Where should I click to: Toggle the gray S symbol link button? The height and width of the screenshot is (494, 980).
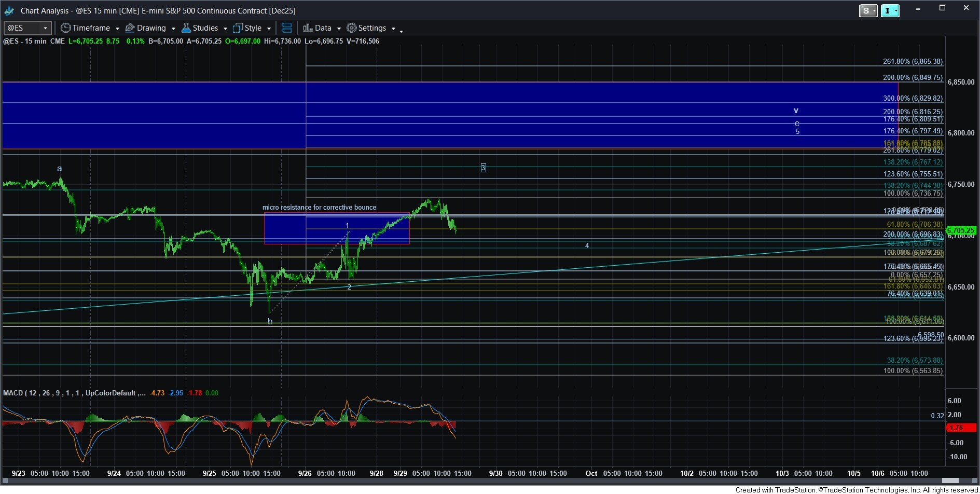865,10
